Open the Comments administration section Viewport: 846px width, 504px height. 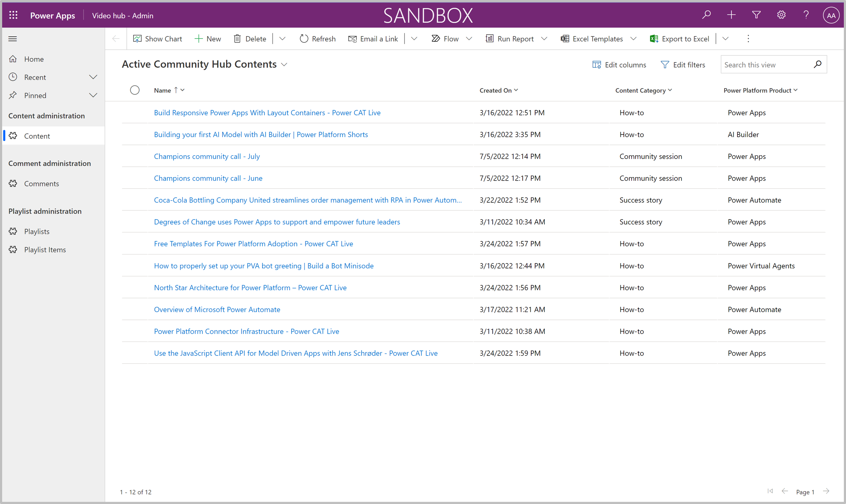[41, 183]
